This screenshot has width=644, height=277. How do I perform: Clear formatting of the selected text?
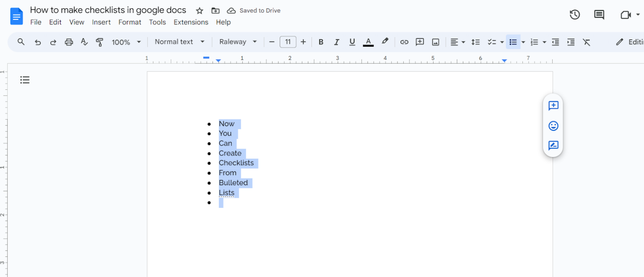click(x=587, y=42)
